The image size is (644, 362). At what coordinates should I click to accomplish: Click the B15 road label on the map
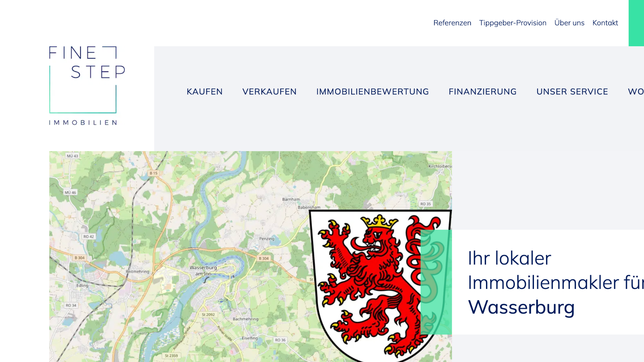(x=153, y=173)
